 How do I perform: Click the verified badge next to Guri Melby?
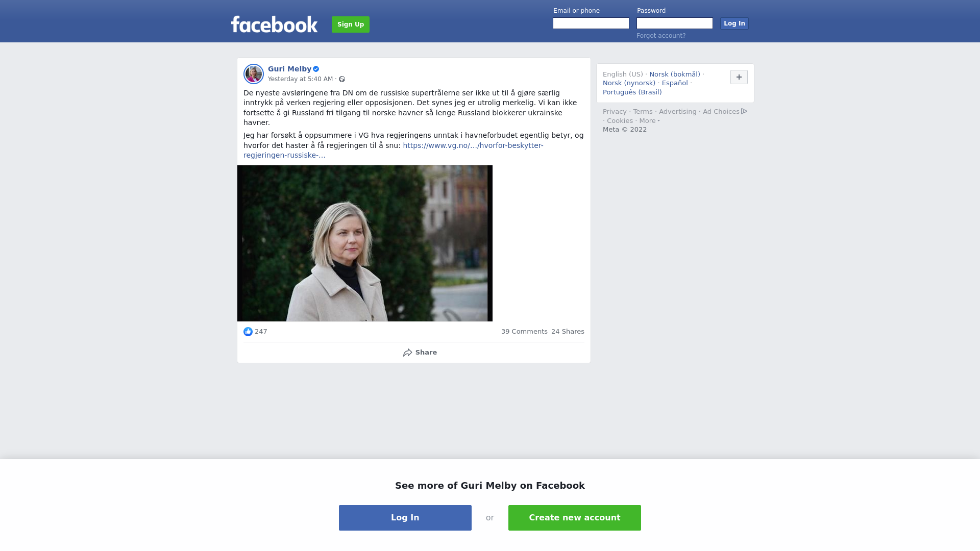coord(316,69)
